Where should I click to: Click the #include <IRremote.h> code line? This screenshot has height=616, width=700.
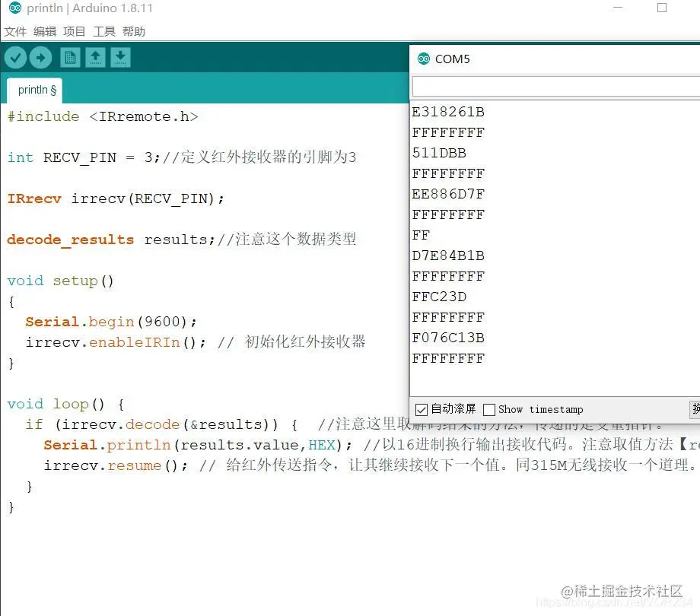[103, 117]
